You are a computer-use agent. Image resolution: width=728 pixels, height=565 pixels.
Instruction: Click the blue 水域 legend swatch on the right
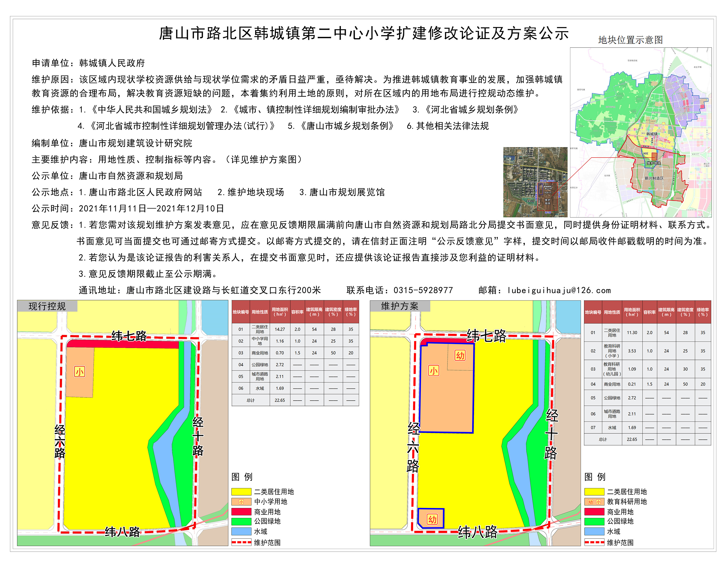click(594, 531)
